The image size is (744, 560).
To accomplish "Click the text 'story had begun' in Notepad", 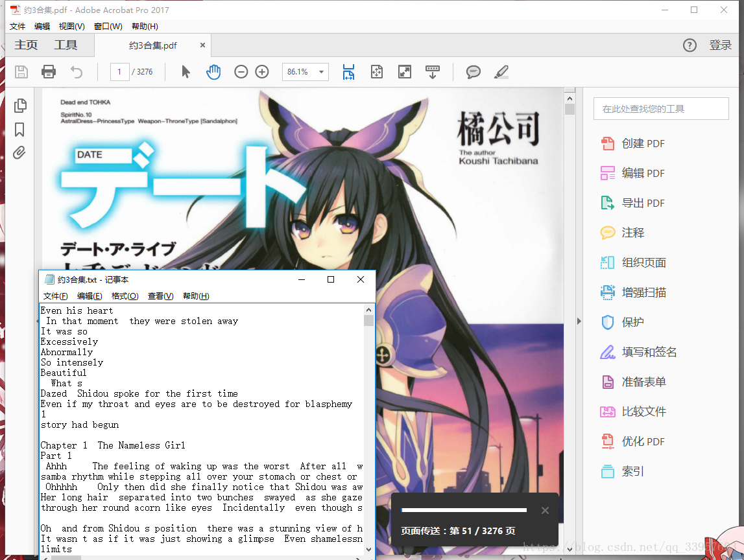I will coord(80,425).
